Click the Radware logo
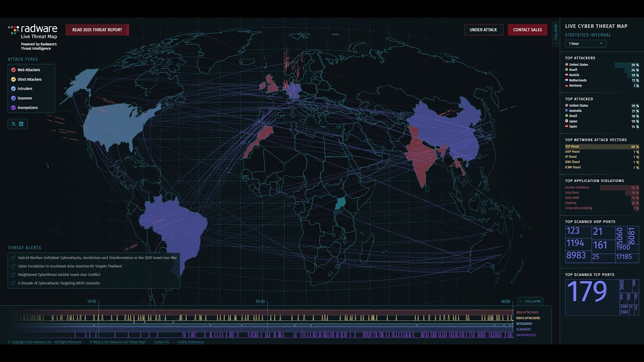This screenshot has width=644, height=362. click(x=33, y=29)
